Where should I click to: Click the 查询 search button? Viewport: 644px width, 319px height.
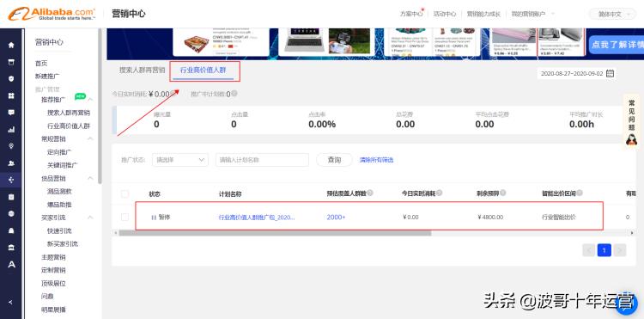click(x=334, y=160)
